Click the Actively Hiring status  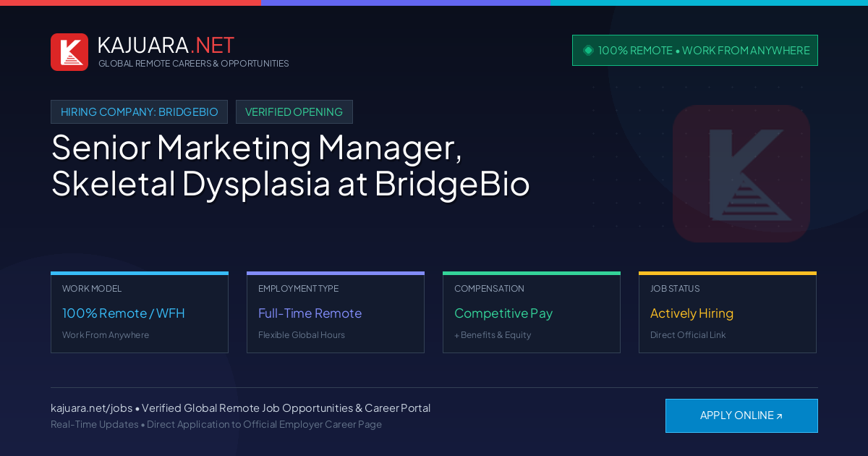coord(692,313)
